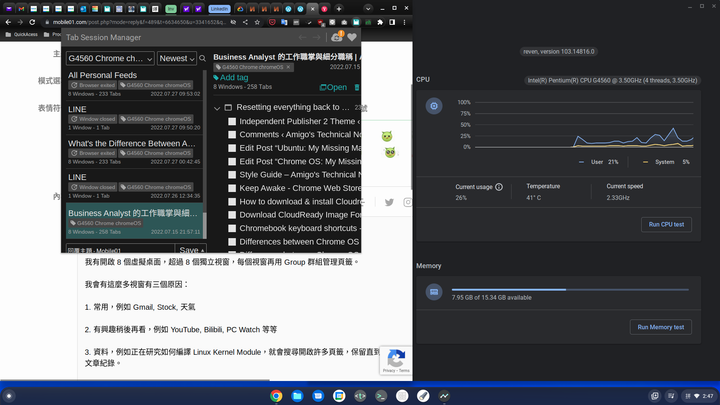Click the Memory chip icon in Diagnostics
The width and height of the screenshot is (720, 405).
(434, 292)
